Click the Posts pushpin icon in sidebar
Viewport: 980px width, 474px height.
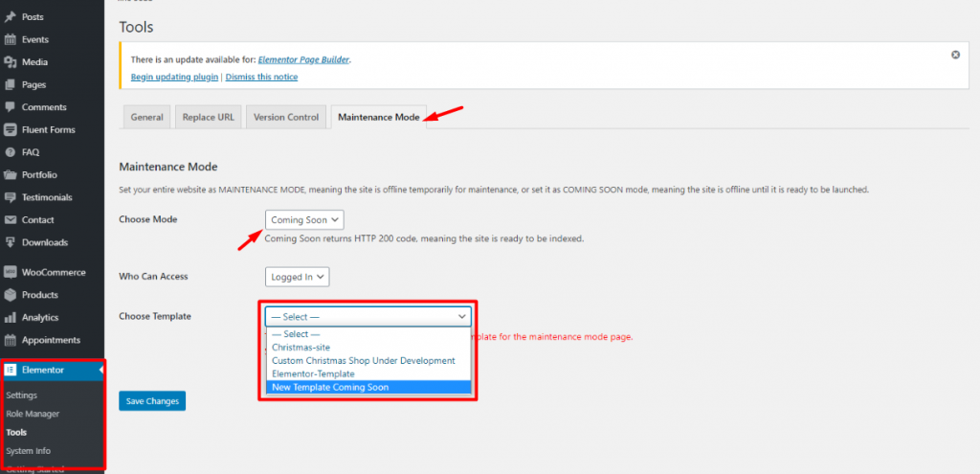pyautogui.click(x=11, y=17)
